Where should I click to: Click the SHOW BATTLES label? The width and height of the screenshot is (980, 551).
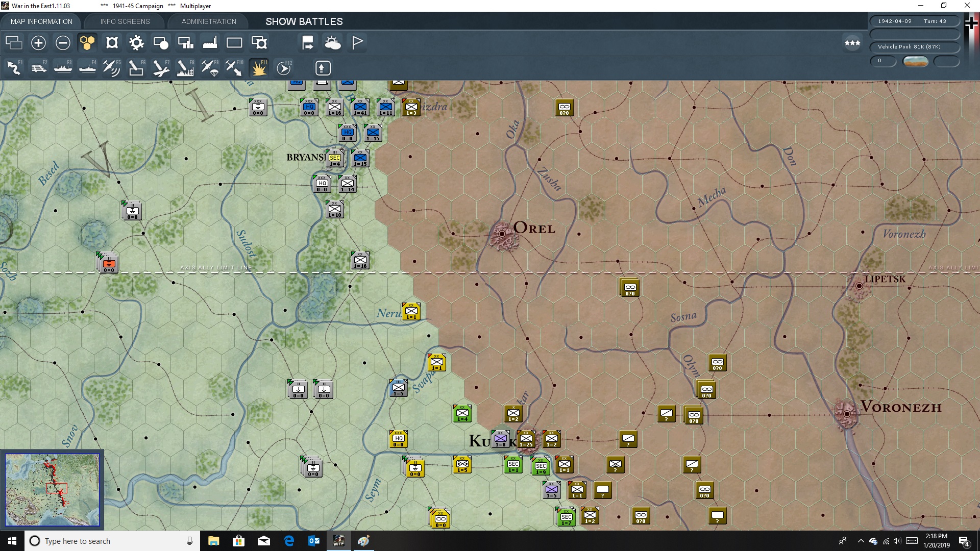[303, 21]
